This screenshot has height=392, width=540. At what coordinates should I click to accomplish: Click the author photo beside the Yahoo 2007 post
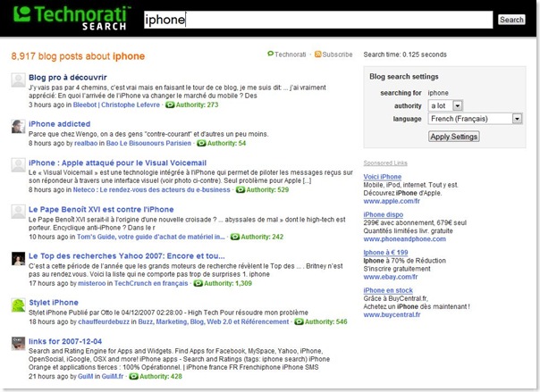pyautogui.click(x=18, y=259)
